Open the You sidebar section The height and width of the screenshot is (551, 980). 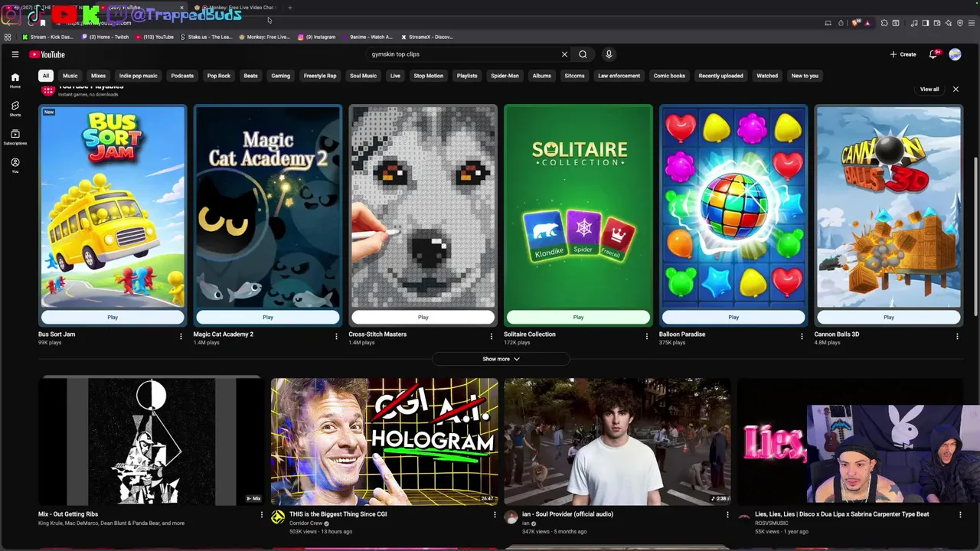15,165
